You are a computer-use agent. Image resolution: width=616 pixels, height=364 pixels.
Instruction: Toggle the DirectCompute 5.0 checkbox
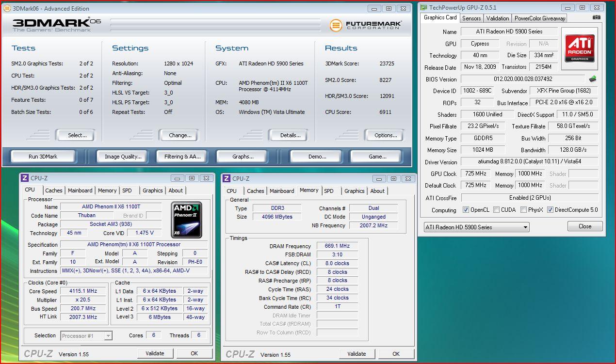(x=550, y=210)
